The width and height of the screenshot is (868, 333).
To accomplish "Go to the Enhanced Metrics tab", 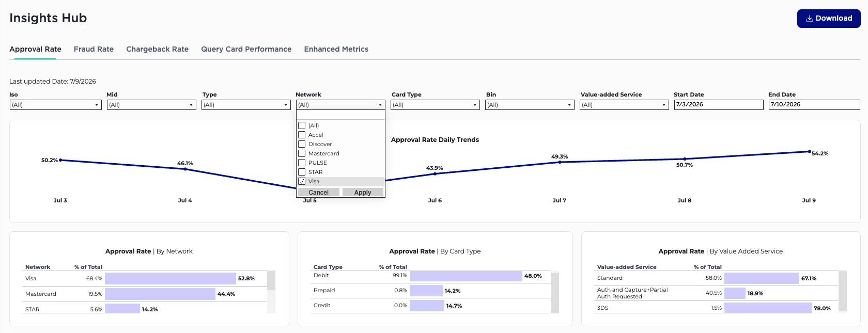I will click(x=336, y=49).
